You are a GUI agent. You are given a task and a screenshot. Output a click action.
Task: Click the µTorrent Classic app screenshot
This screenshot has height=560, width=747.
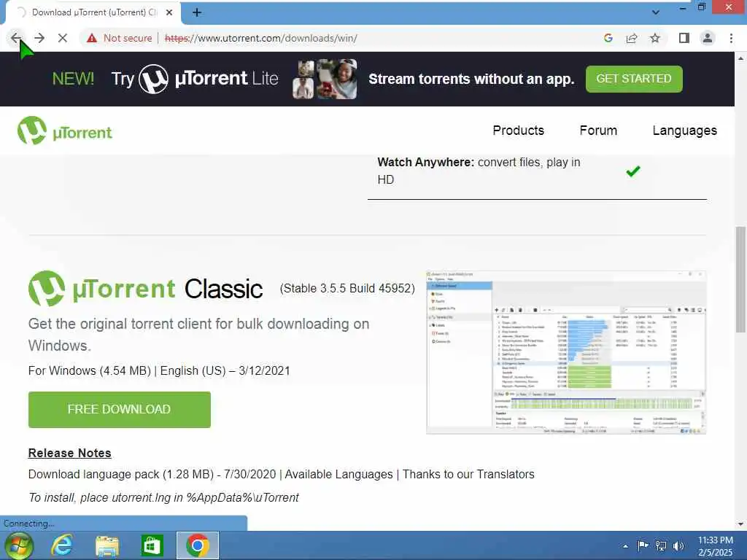566,352
